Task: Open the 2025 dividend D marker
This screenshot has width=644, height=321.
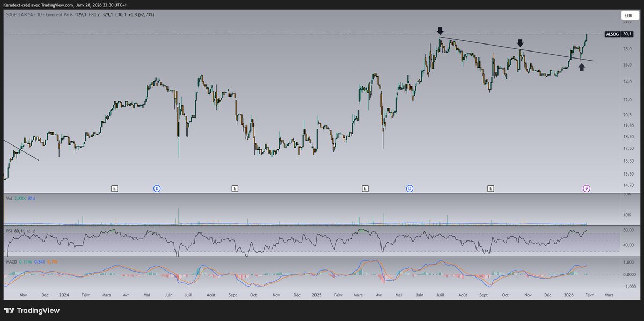Action: click(x=409, y=188)
